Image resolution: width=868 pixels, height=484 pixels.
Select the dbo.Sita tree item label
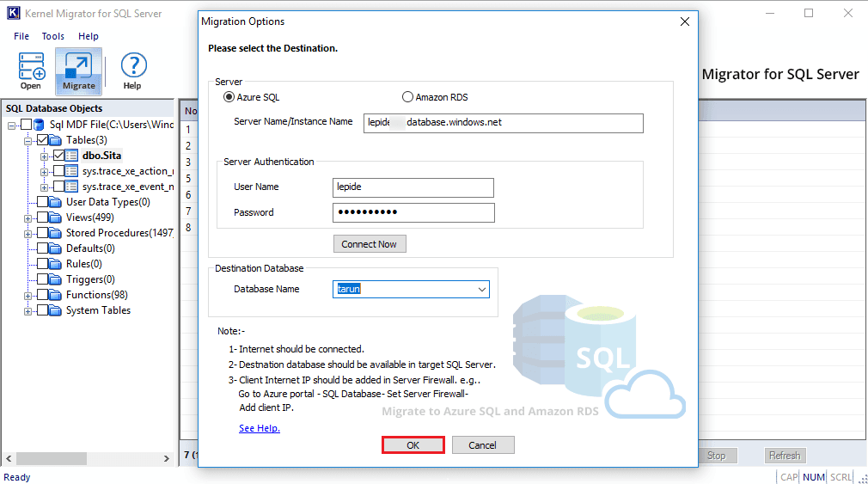[x=102, y=156]
